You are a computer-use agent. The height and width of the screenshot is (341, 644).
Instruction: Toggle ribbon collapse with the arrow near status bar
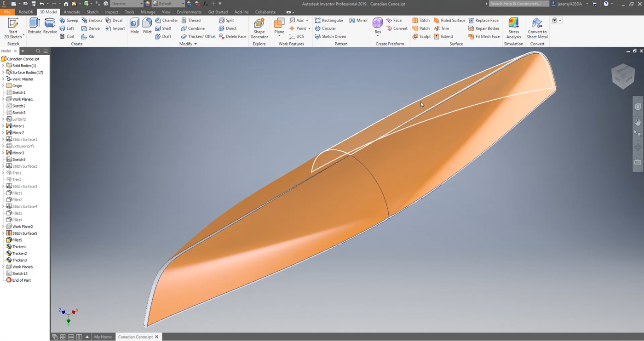coord(87,336)
